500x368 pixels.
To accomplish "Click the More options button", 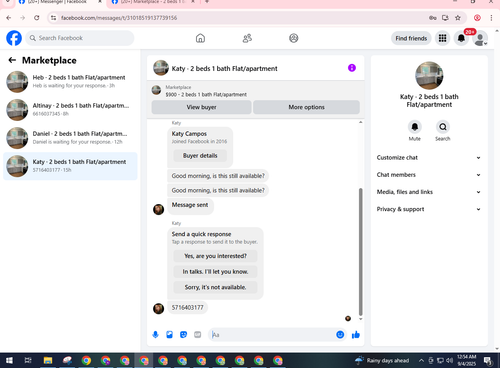I will 306,107.
